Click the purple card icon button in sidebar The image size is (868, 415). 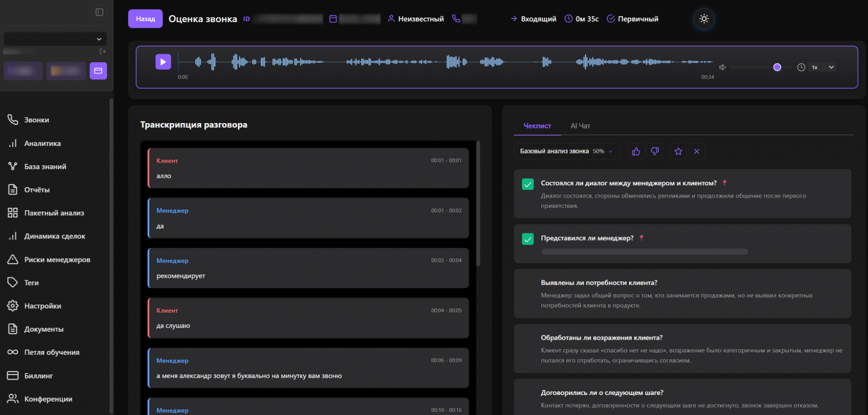click(98, 71)
